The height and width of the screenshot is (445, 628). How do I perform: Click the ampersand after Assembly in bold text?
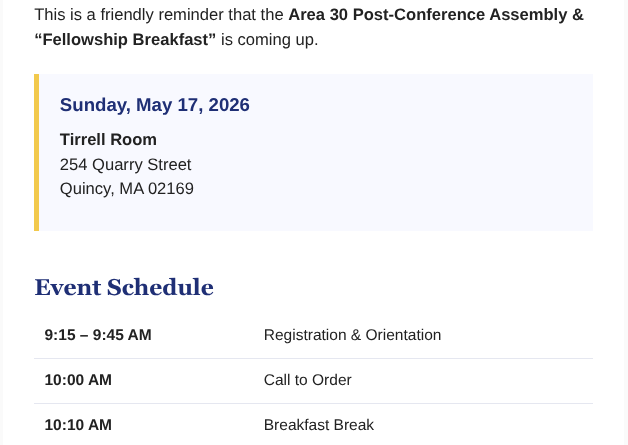578,15
